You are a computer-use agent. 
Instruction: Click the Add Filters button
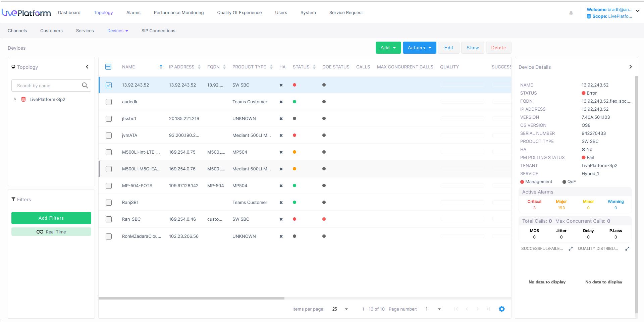(51, 218)
